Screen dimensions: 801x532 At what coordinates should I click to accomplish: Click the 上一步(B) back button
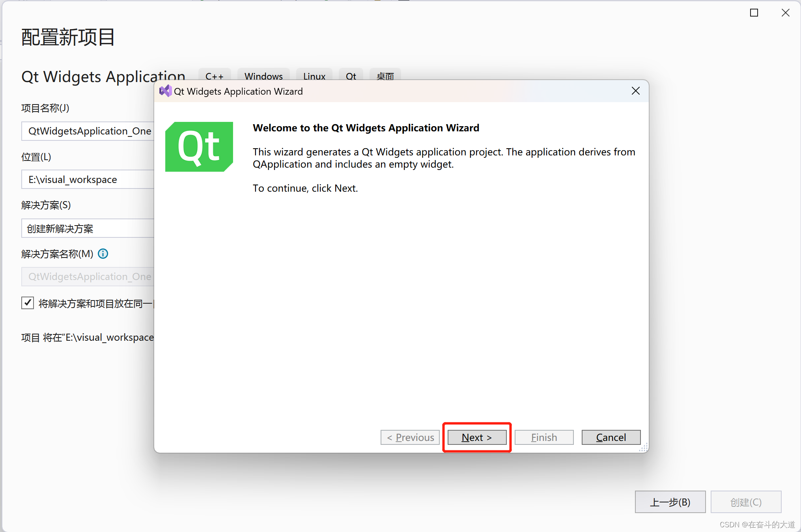(x=670, y=502)
